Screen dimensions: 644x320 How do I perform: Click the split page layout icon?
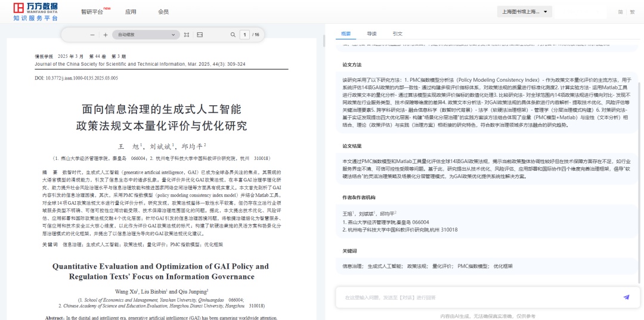[x=200, y=35]
